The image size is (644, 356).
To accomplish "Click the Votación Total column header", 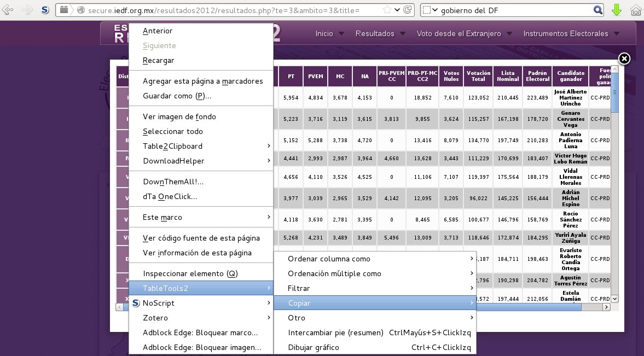I will pyautogui.click(x=478, y=76).
